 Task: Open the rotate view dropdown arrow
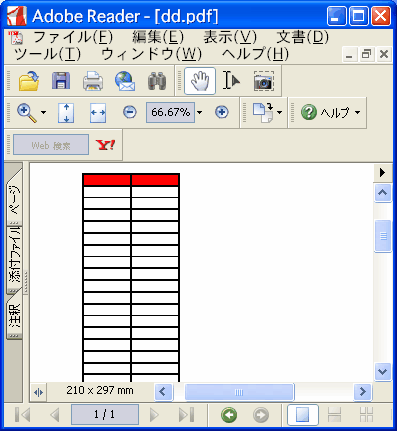pos(280,113)
